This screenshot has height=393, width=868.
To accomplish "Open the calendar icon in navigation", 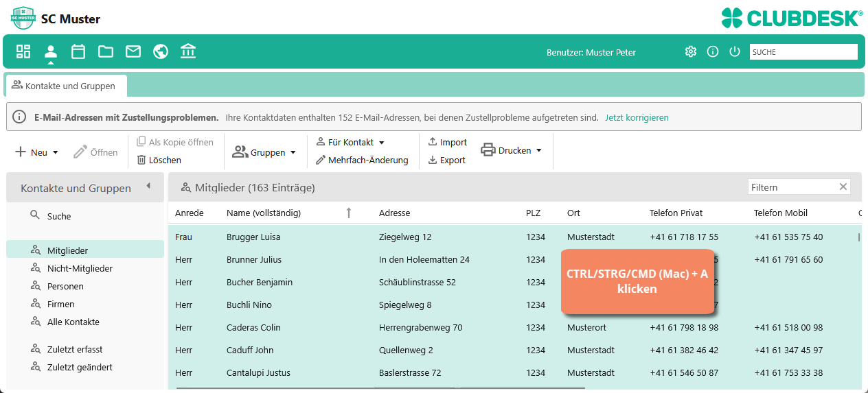I will pyautogui.click(x=78, y=51).
